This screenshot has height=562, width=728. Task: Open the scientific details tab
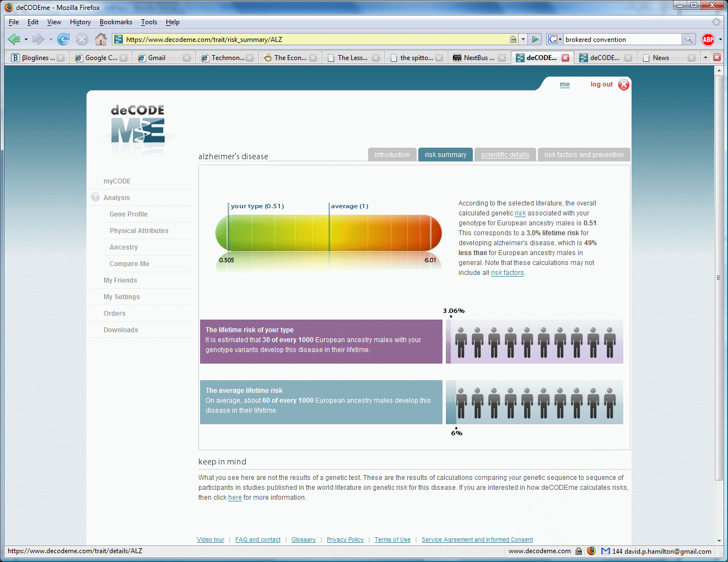505,155
